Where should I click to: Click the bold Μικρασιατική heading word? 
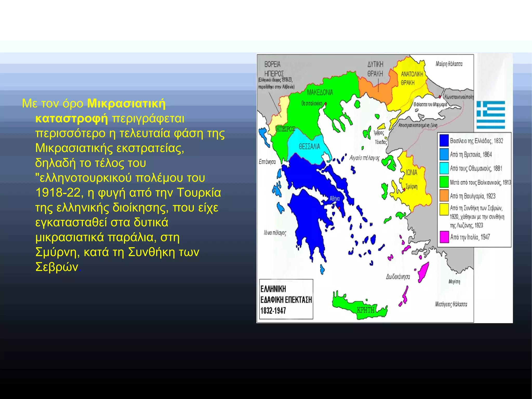(126, 103)
